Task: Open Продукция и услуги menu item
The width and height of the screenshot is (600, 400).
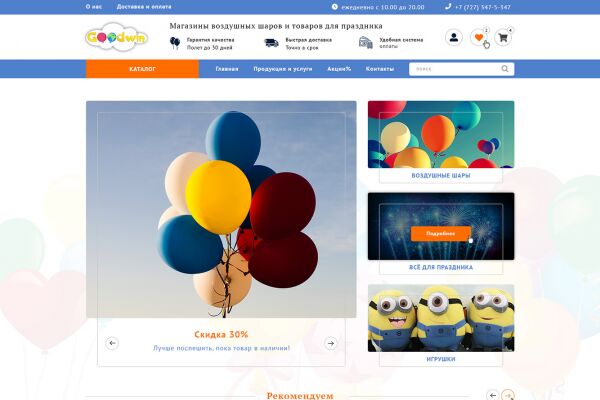Action: click(x=283, y=69)
